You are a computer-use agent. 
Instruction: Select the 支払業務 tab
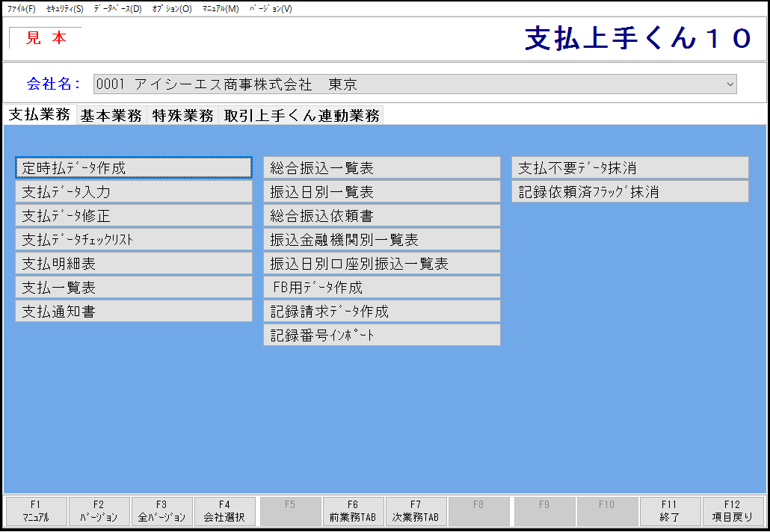pos(40,114)
